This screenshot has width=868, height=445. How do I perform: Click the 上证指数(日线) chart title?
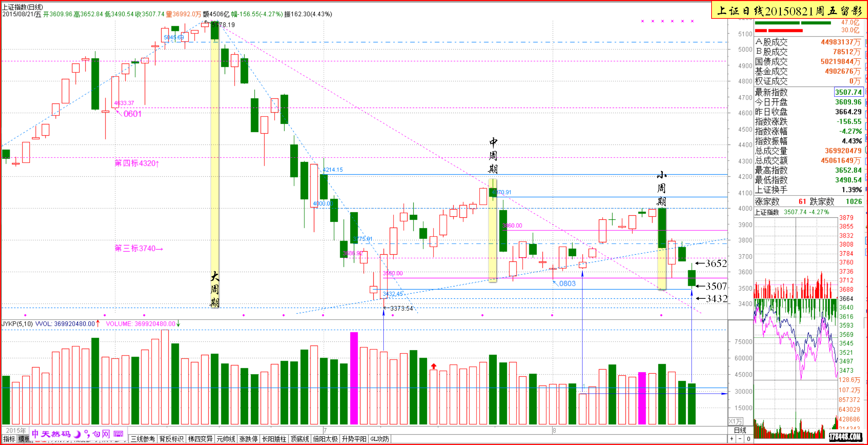[x=23, y=6]
